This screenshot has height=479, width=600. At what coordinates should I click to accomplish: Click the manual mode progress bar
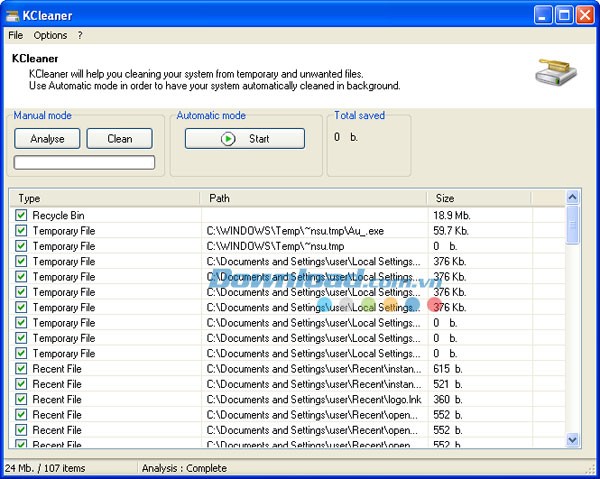(84, 162)
